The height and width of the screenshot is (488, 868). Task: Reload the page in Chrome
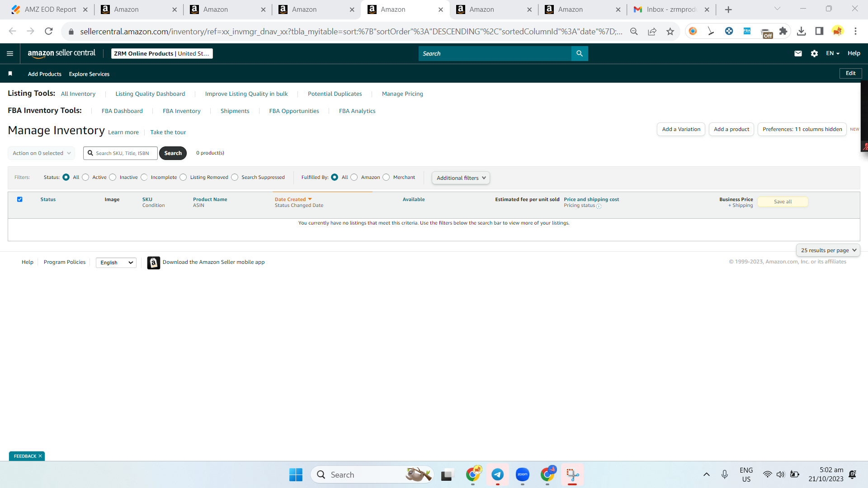coord(49,31)
